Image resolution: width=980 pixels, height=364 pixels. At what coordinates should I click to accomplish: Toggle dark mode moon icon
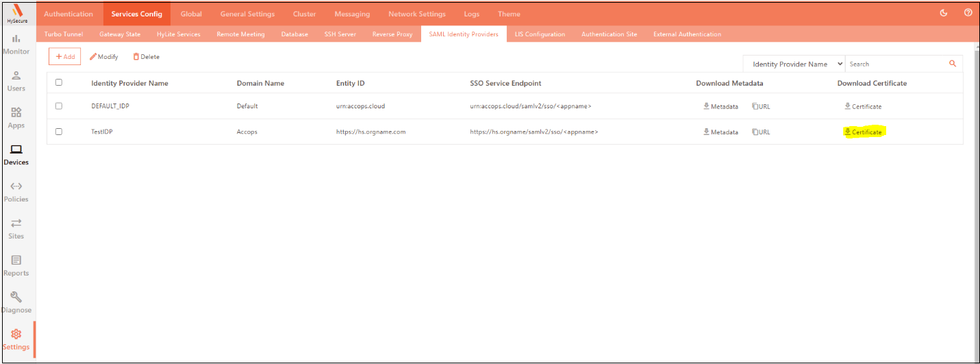tap(944, 13)
